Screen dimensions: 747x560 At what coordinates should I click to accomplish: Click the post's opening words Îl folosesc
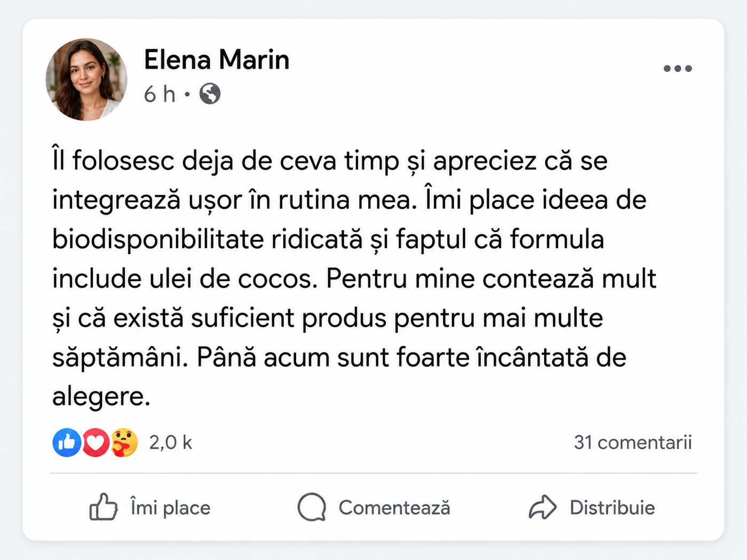(x=113, y=161)
